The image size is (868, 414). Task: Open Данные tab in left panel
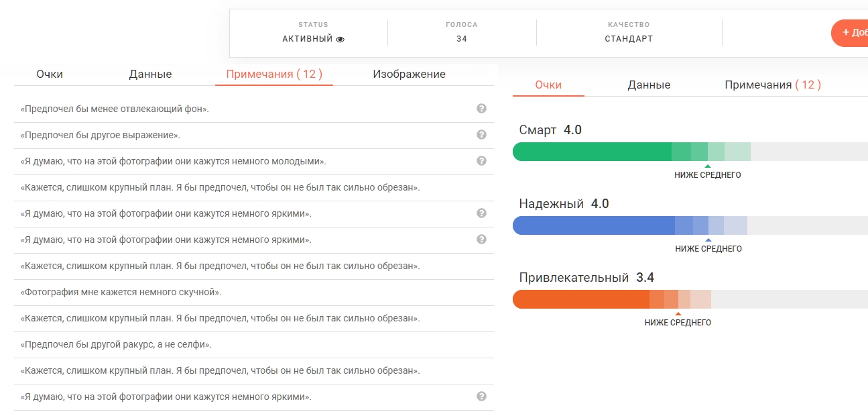[150, 74]
